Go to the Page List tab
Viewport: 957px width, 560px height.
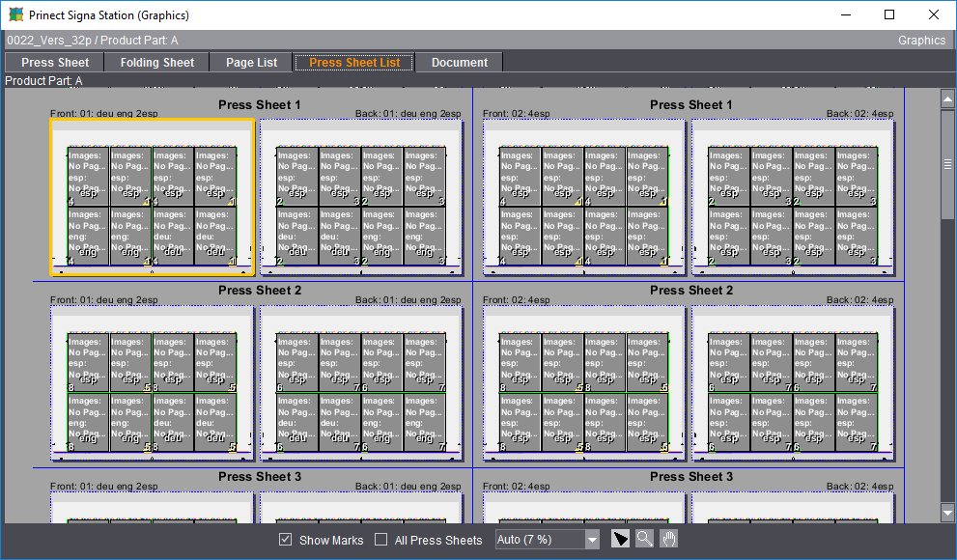click(252, 63)
